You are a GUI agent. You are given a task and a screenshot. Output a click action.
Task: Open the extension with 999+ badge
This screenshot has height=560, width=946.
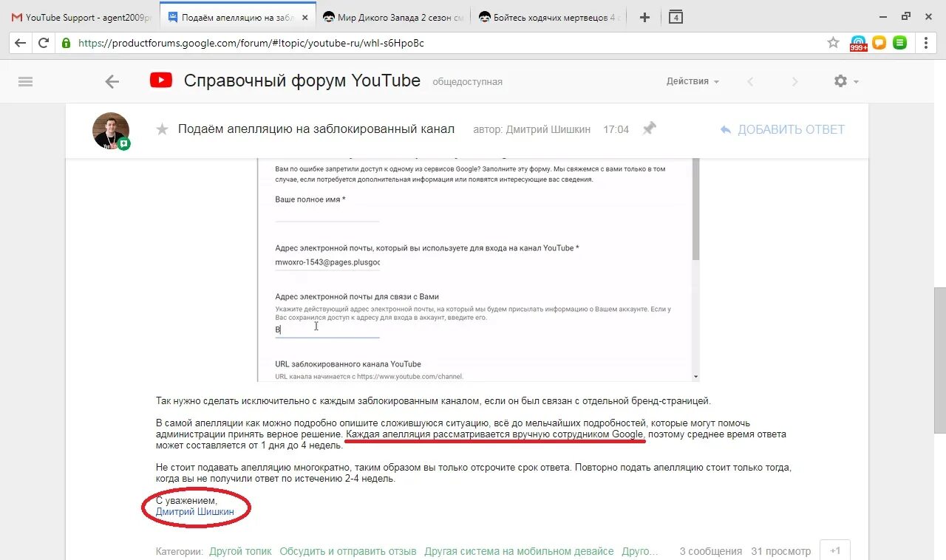858,43
